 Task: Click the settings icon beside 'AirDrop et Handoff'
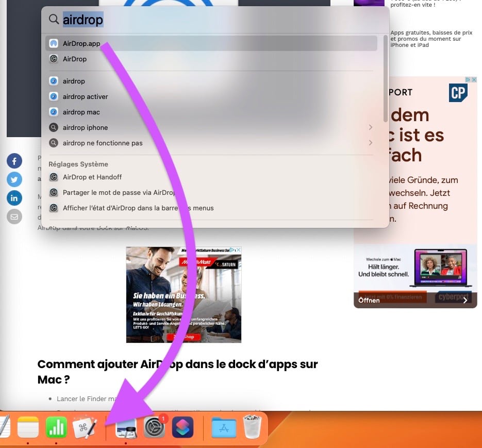click(54, 177)
